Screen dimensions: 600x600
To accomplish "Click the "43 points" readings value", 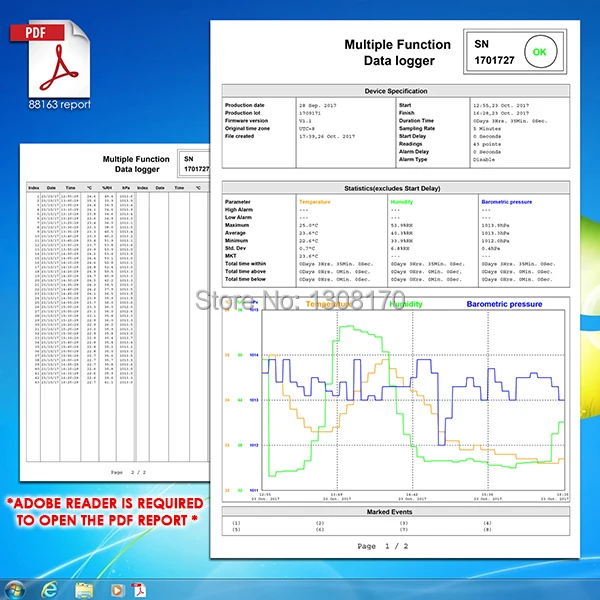I will click(487, 144).
